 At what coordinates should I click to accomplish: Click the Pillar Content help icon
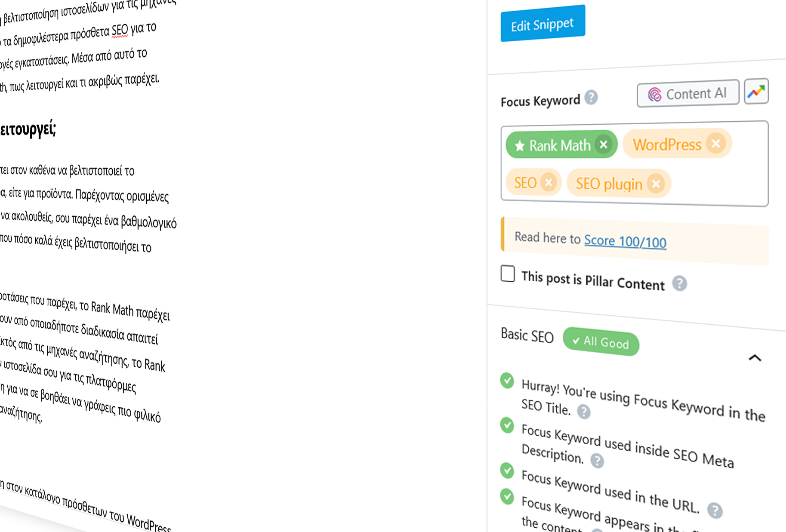[680, 283]
